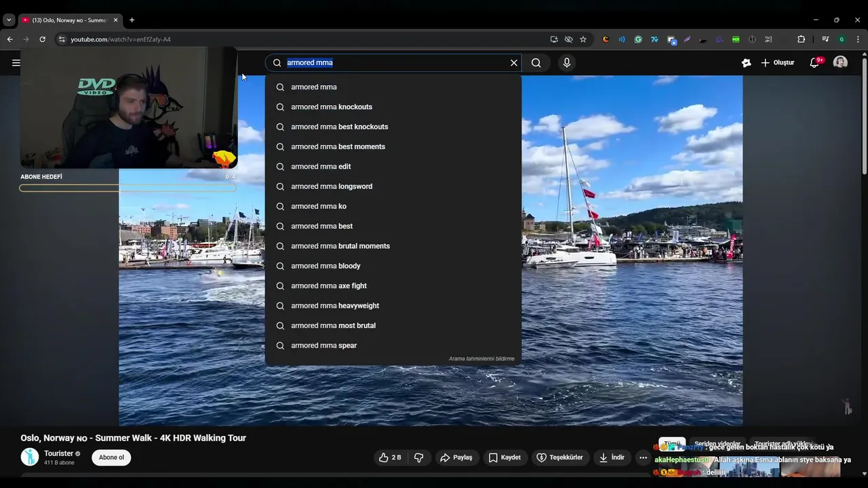Click the sparkle icon beside Oluştur
The image size is (868, 488).
[746, 63]
